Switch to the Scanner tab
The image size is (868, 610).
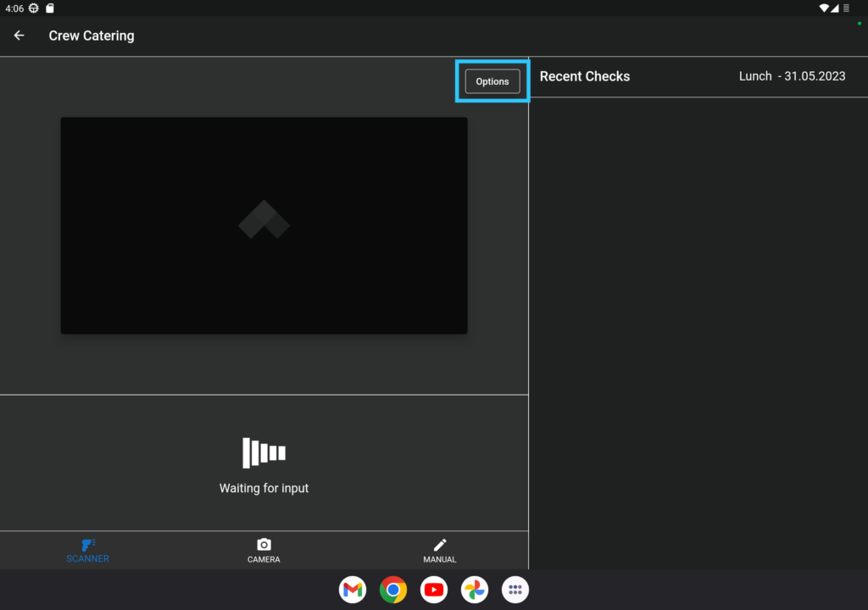87,551
